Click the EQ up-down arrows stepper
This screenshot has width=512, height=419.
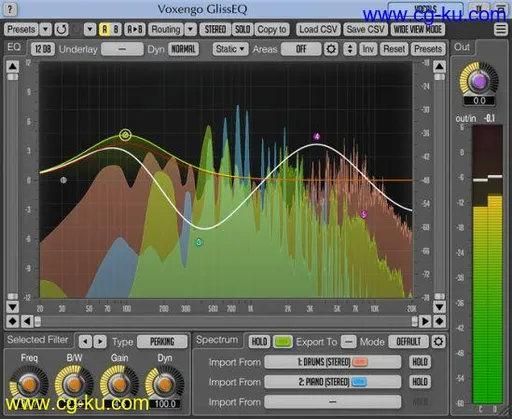click(350, 49)
